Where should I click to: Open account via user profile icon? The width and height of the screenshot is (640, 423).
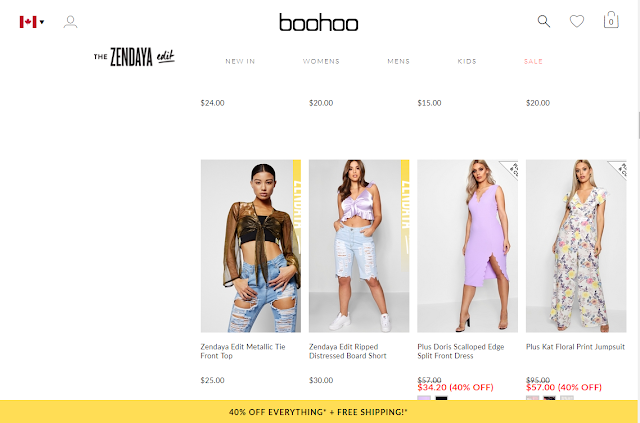[70, 22]
